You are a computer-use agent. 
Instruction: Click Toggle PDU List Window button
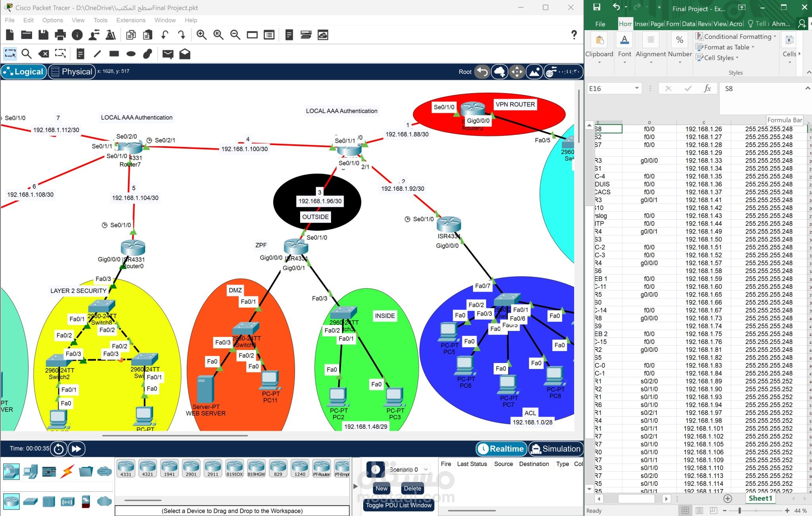coord(398,505)
